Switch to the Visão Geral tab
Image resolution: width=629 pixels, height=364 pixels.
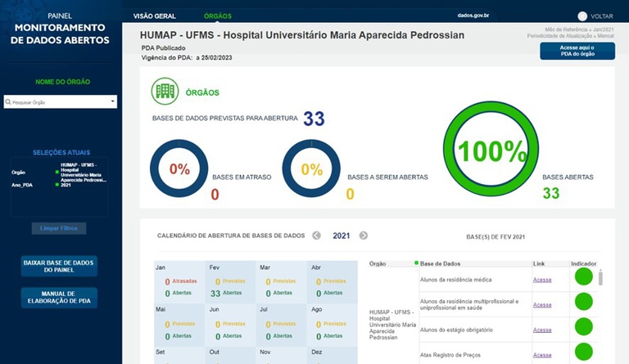[154, 16]
